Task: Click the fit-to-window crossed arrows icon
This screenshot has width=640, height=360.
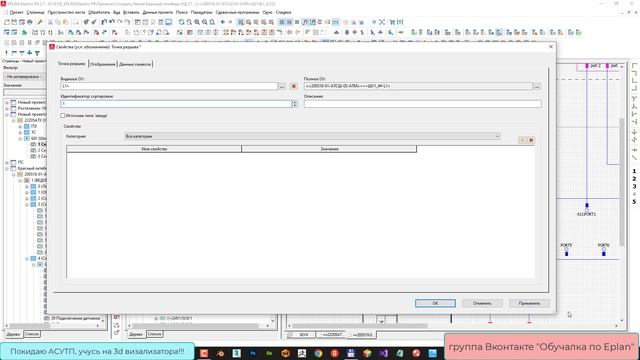Action: point(382,22)
